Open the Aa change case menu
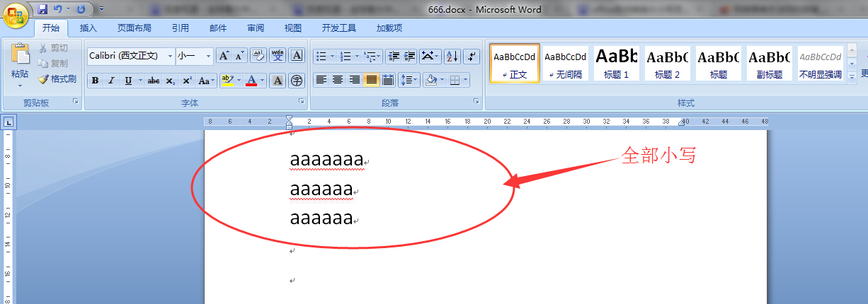 207,81
